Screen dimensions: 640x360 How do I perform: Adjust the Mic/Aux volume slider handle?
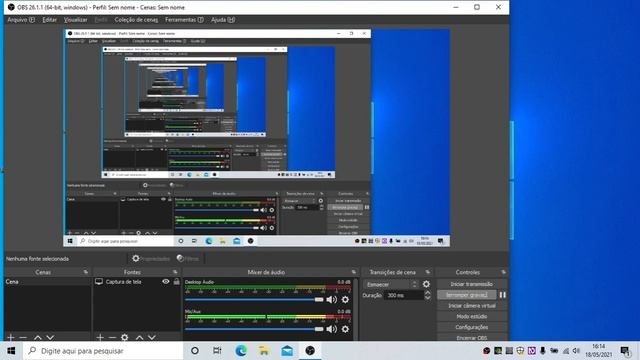[319, 329]
